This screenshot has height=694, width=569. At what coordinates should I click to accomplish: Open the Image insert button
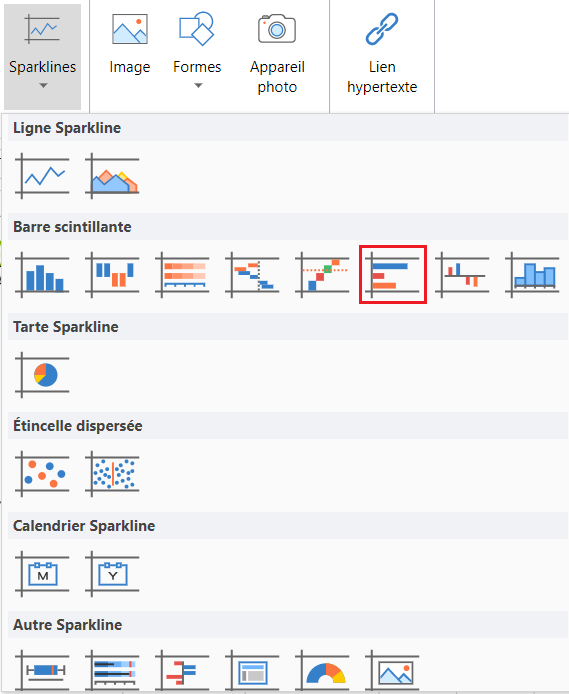(x=130, y=44)
